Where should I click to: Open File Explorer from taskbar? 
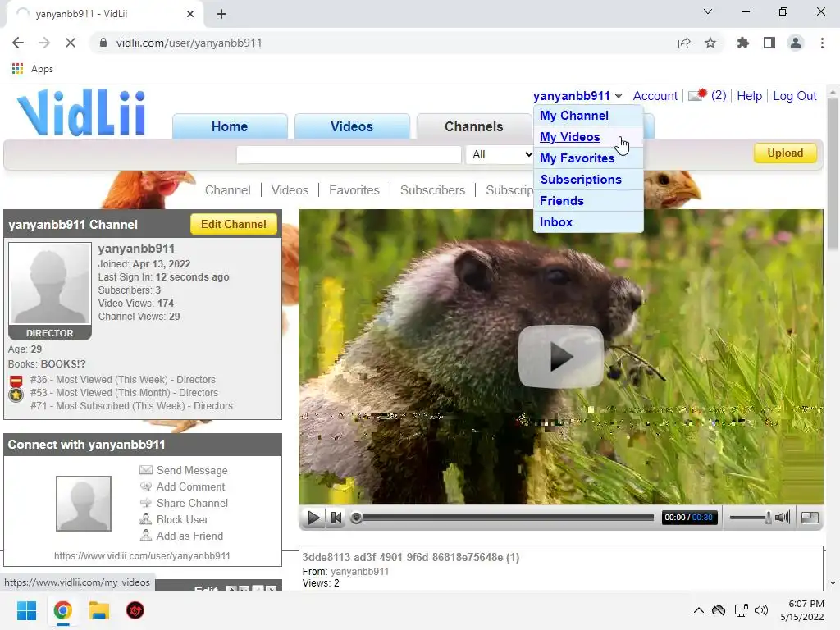(x=99, y=610)
